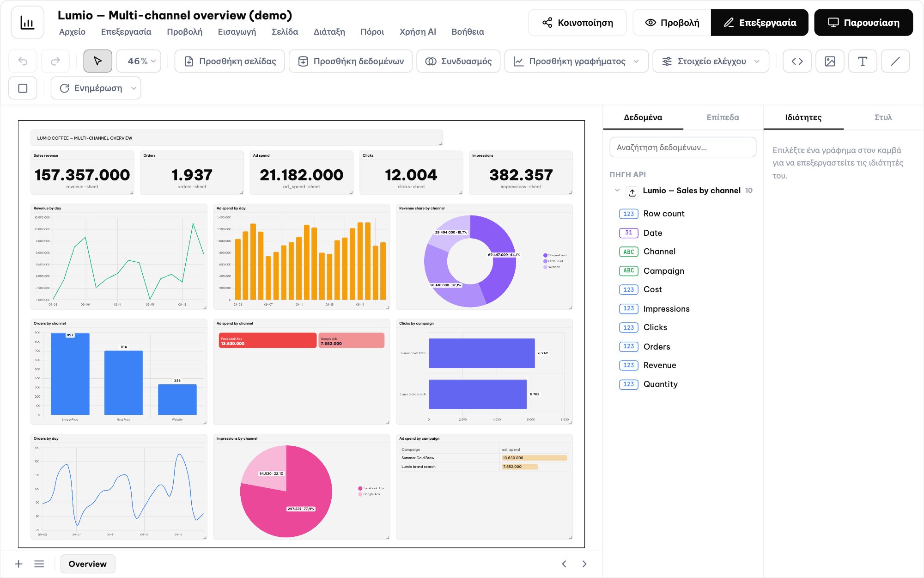Click the embed code brackets icon
The width and height of the screenshot is (924, 578).
797,61
